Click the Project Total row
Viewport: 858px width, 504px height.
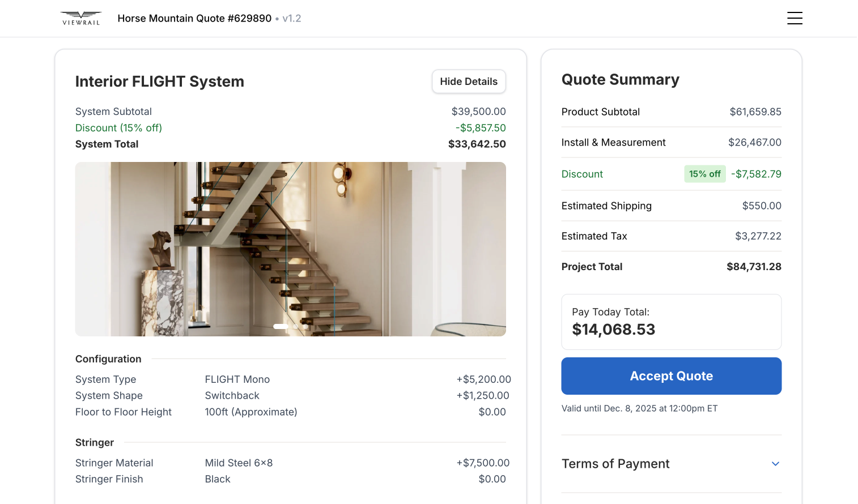[x=671, y=267]
